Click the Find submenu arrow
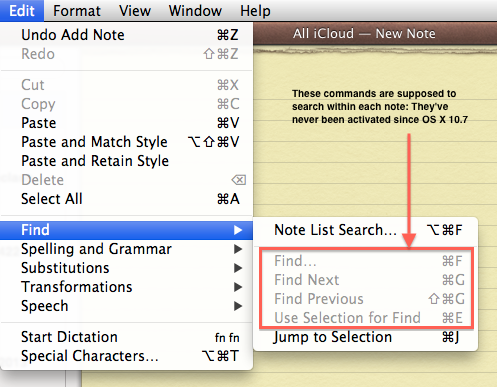Screen dimensions: 497x387 pyautogui.click(x=238, y=230)
